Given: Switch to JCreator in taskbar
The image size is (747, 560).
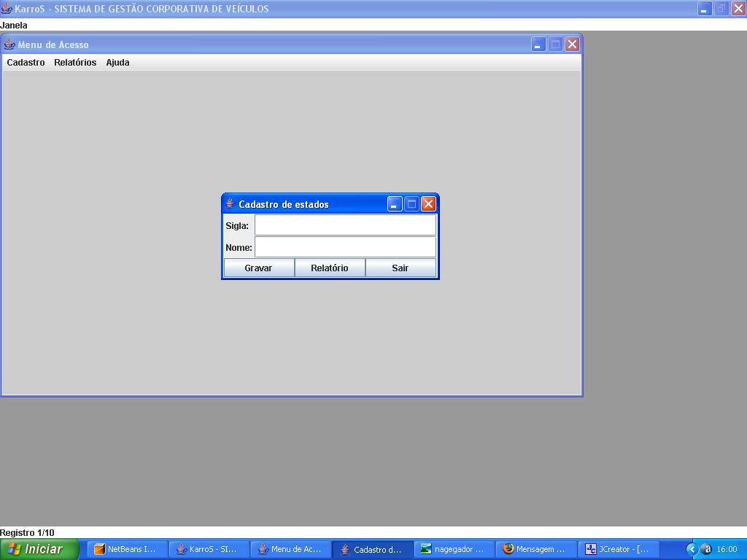Looking at the screenshot, I should 618,549.
